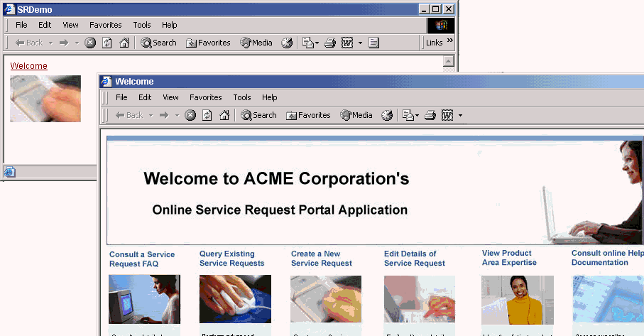Click Discuss icon in SRDemo window toolbar

[x=373, y=43]
